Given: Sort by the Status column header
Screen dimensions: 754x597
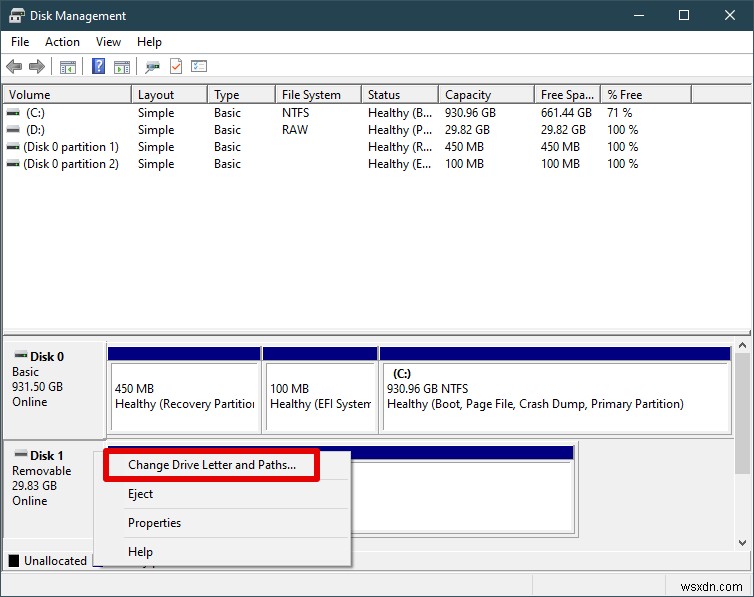Looking at the screenshot, I should tap(400, 95).
